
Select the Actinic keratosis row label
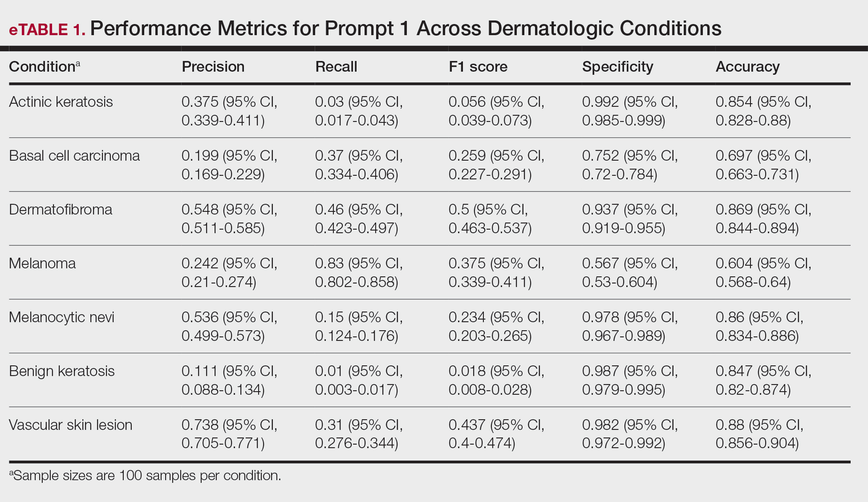point(61,102)
